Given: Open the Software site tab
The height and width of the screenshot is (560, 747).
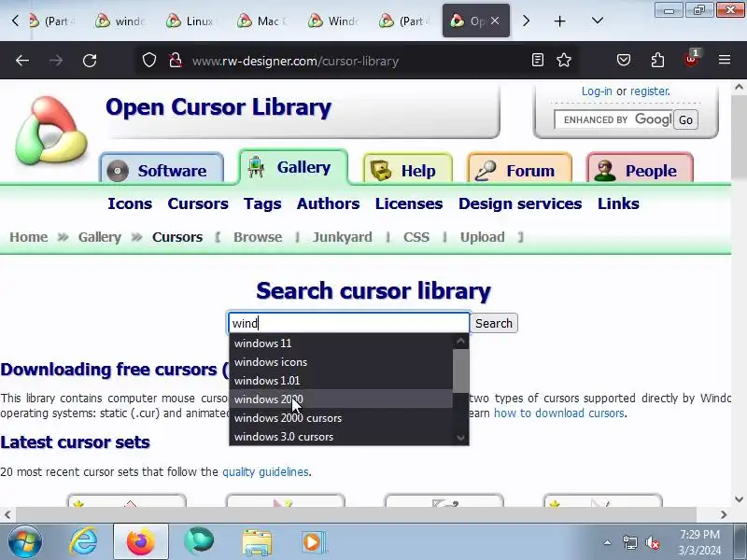Looking at the screenshot, I should click(162, 170).
